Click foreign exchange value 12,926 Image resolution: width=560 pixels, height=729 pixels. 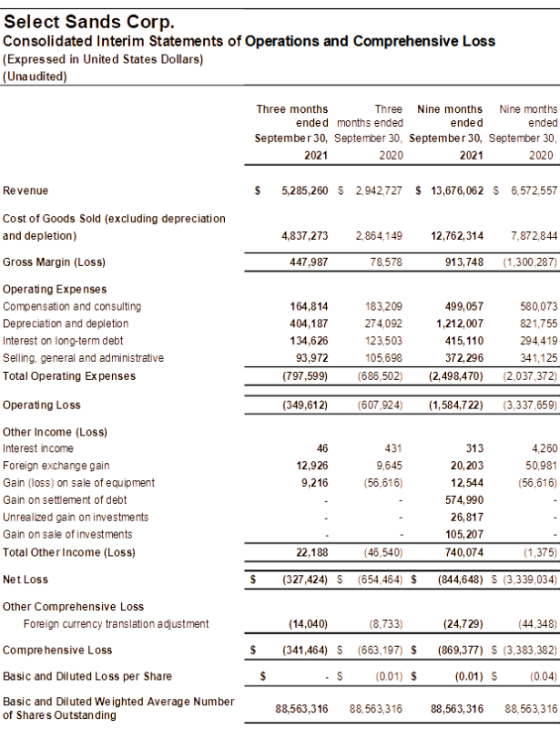click(x=311, y=466)
